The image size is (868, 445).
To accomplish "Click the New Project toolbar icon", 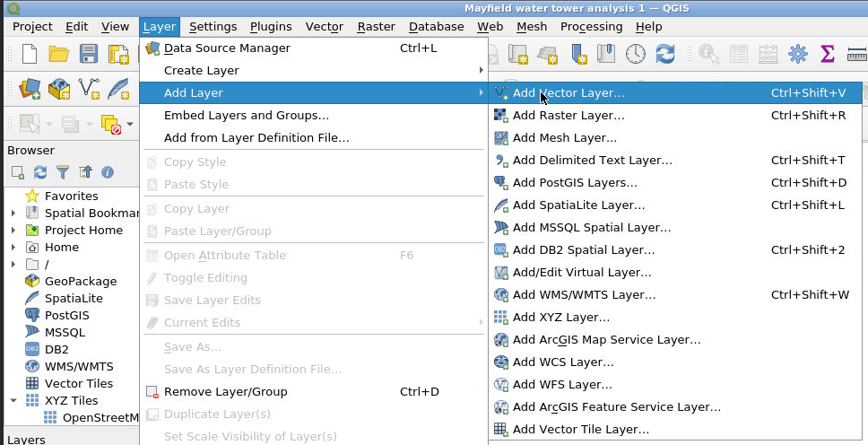I will [x=29, y=55].
